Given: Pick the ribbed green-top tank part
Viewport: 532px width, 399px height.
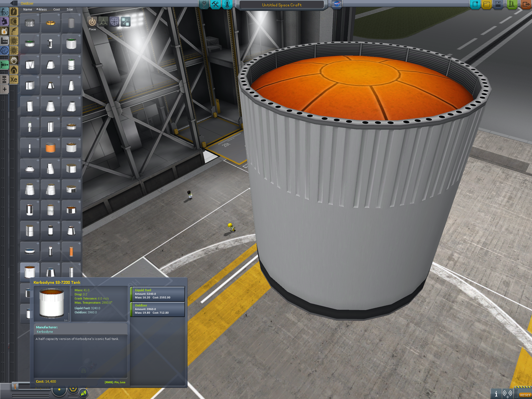Looking at the screenshot, I should pos(71,44).
